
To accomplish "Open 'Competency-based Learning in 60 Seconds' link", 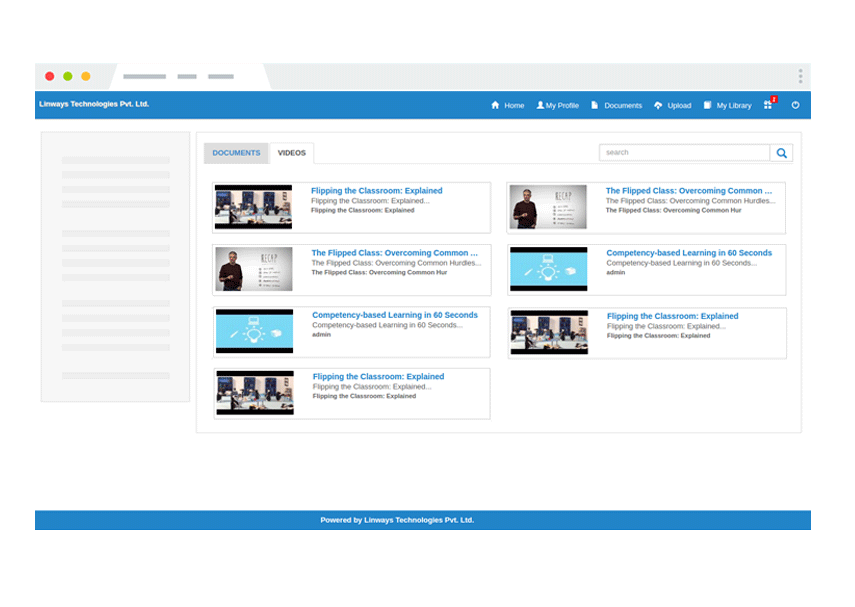I will coord(690,252).
